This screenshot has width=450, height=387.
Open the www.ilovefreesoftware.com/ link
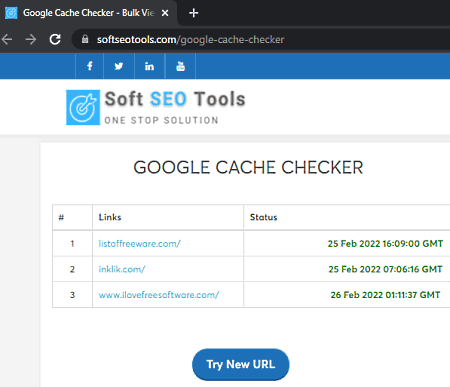[159, 295]
